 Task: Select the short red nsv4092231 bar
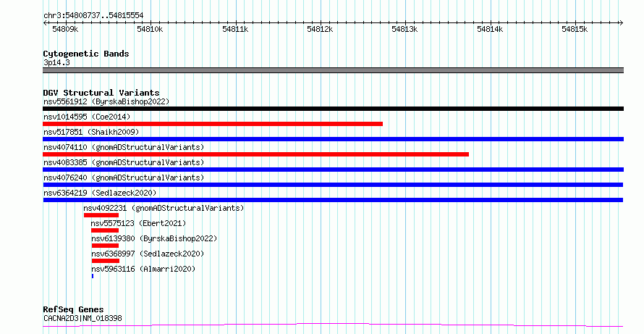[x=101, y=215]
